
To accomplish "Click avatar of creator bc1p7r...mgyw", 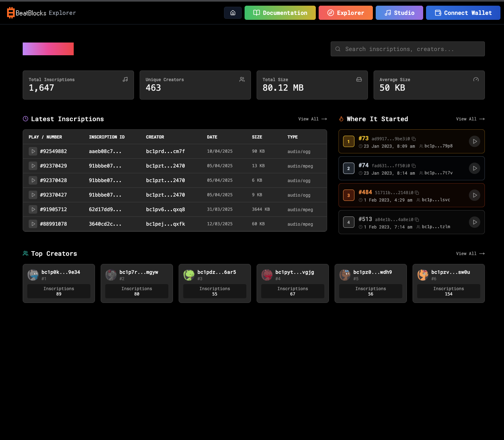I will coord(111,275).
